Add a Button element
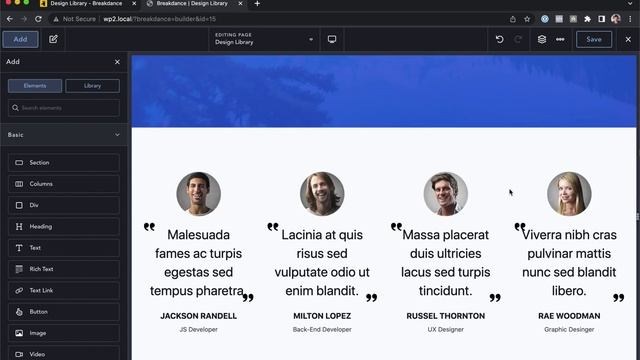 pos(64,311)
